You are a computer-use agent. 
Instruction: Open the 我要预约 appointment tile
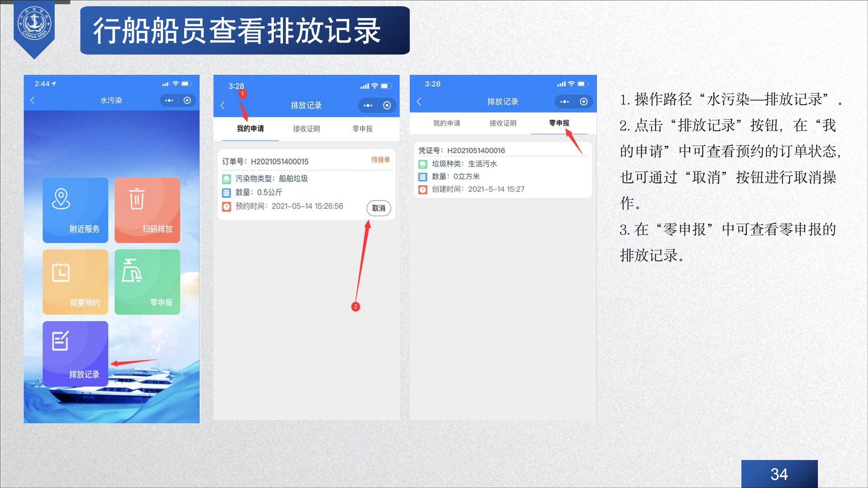click(x=75, y=282)
